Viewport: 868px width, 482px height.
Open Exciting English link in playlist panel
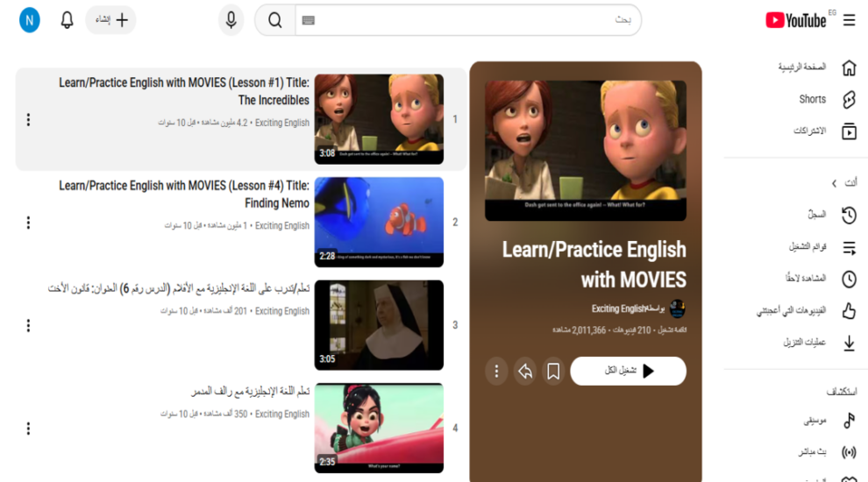pyautogui.click(x=618, y=308)
